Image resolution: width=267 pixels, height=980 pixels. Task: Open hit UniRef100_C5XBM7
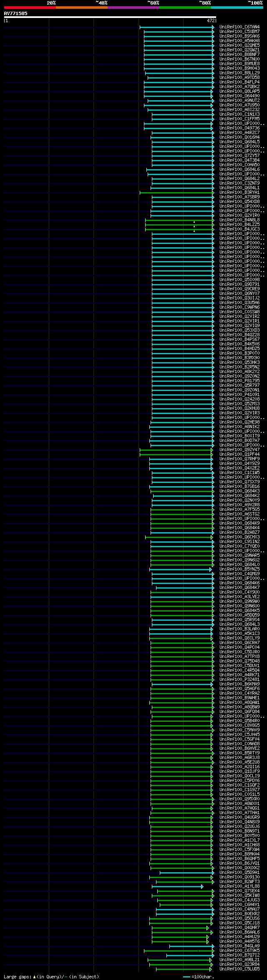[239, 32]
